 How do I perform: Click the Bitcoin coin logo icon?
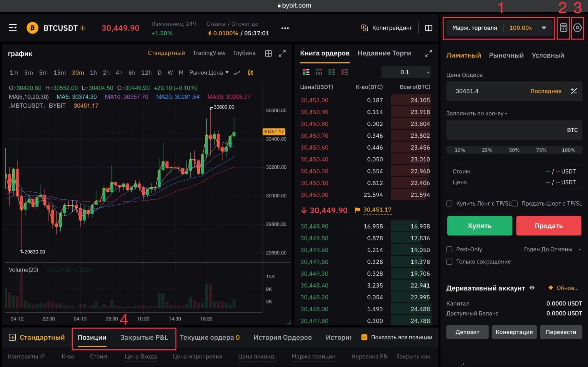click(x=32, y=28)
